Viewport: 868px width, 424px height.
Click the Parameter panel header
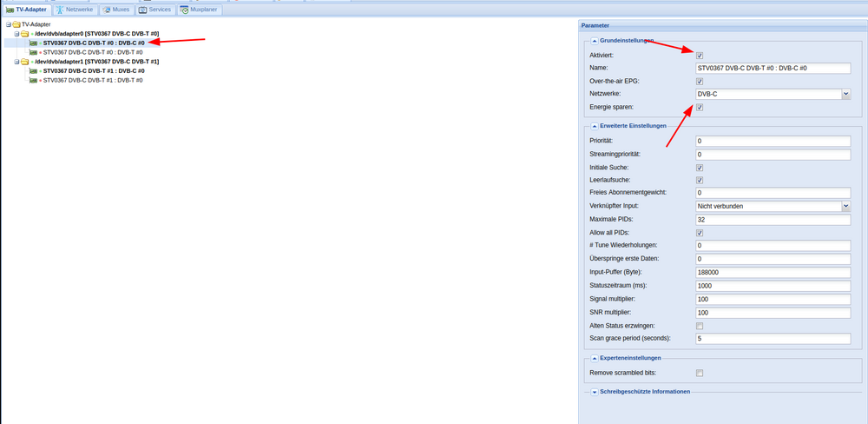coord(723,25)
